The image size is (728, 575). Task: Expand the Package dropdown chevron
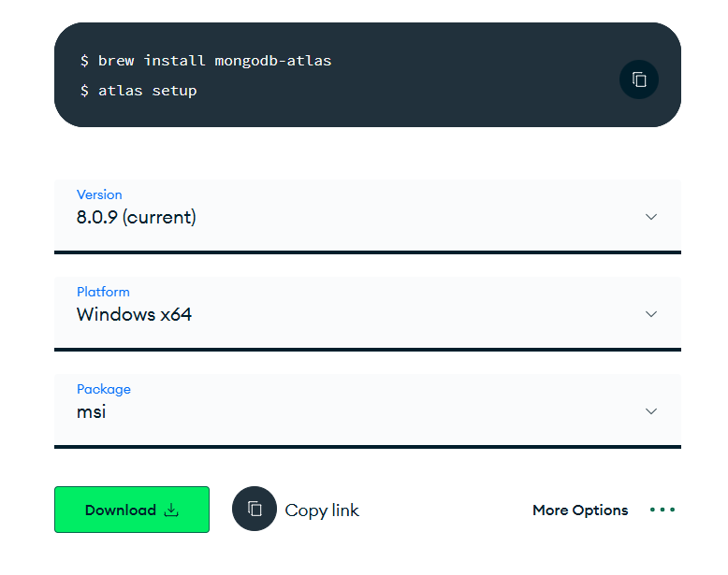click(651, 411)
